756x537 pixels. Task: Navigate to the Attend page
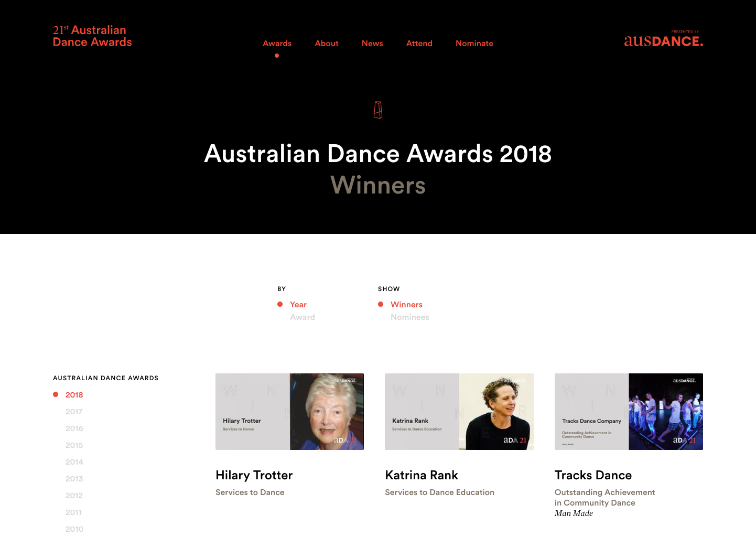(x=419, y=44)
